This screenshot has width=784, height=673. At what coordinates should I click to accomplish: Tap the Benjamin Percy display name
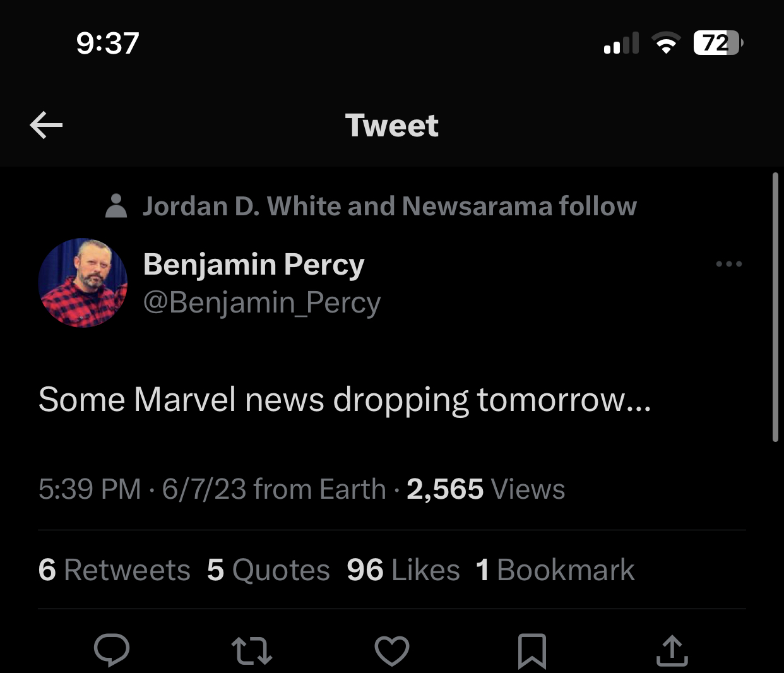[x=254, y=264]
